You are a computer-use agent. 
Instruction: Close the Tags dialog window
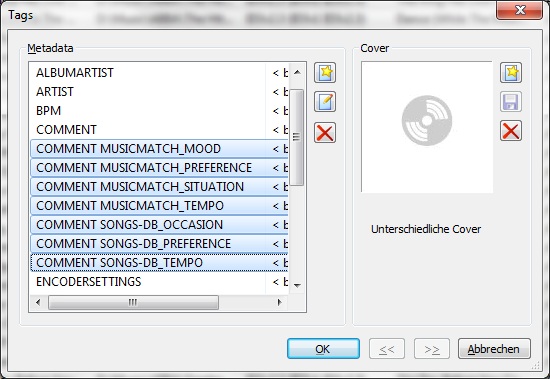pyautogui.click(x=519, y=10)
